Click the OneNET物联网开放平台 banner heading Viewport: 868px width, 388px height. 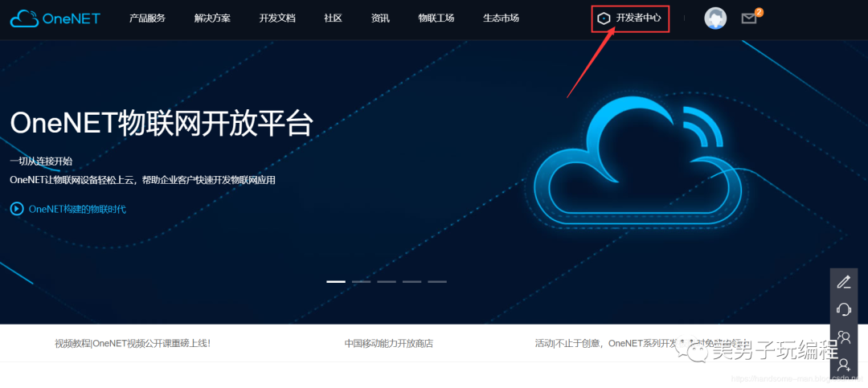(x=162, y=123)
